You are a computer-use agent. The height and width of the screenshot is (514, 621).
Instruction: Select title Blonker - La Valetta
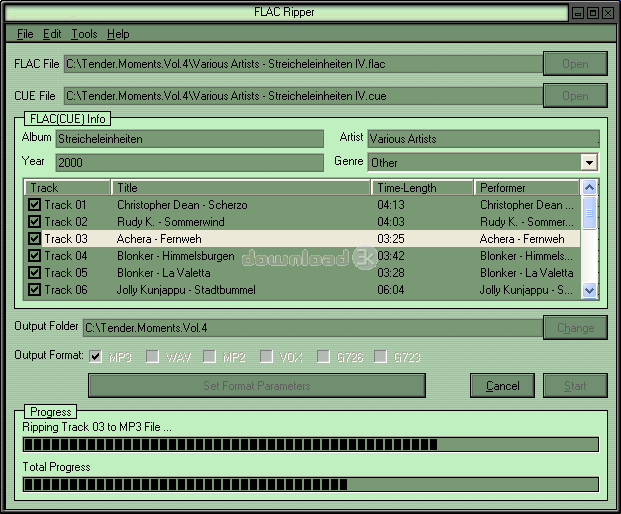click(x=164, y=273)
